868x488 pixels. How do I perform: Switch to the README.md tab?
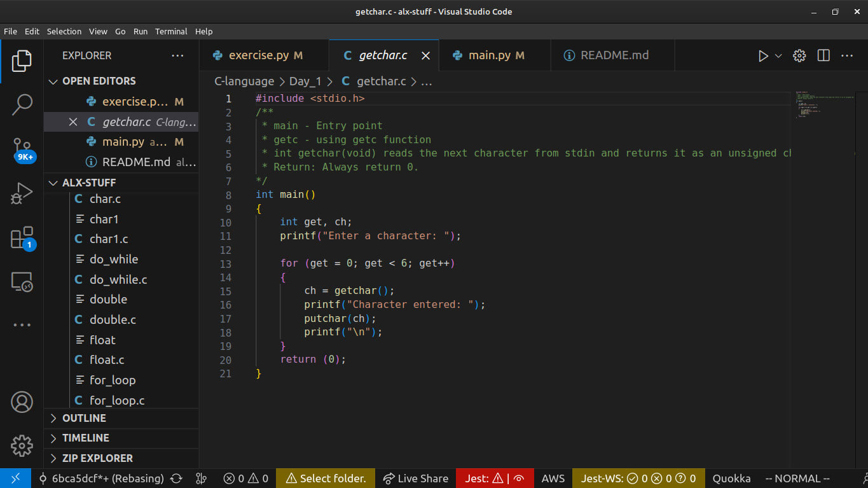click(607, 55)
